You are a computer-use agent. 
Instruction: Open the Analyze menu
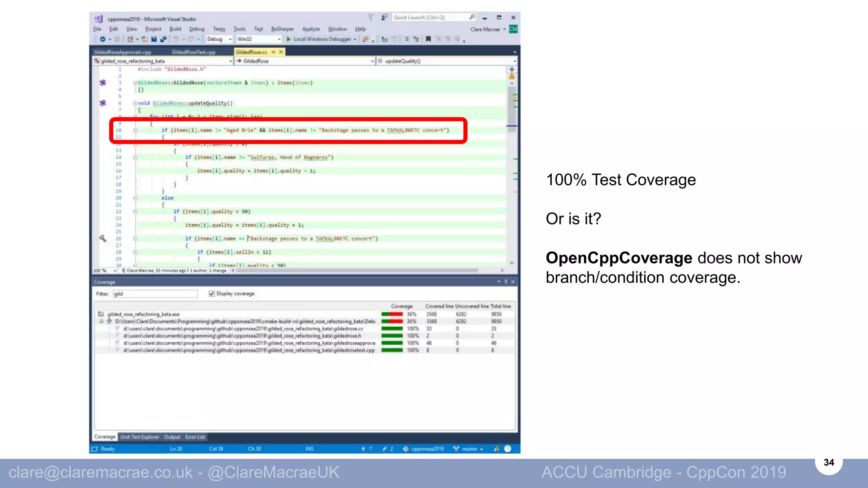click(311, 29)
